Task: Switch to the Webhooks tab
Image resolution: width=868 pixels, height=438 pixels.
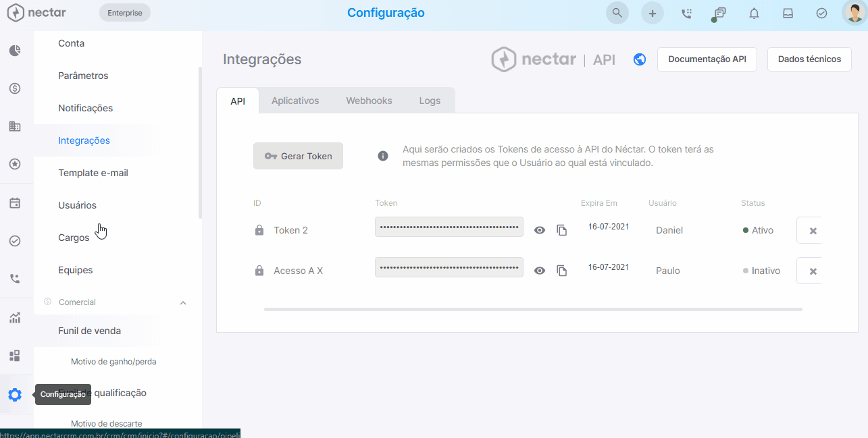Action: pos(369,100)
